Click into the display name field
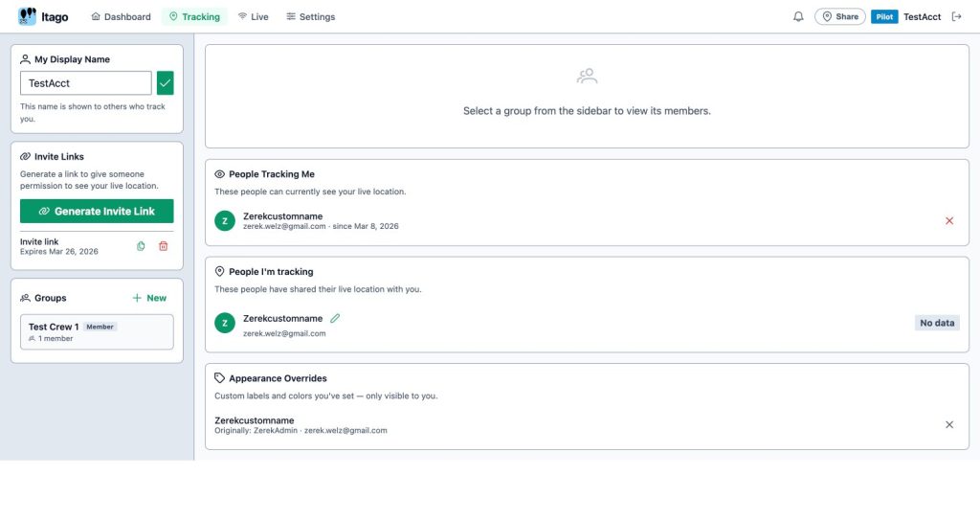The height and width of the screenshot is (520, 980). (86, 83)
